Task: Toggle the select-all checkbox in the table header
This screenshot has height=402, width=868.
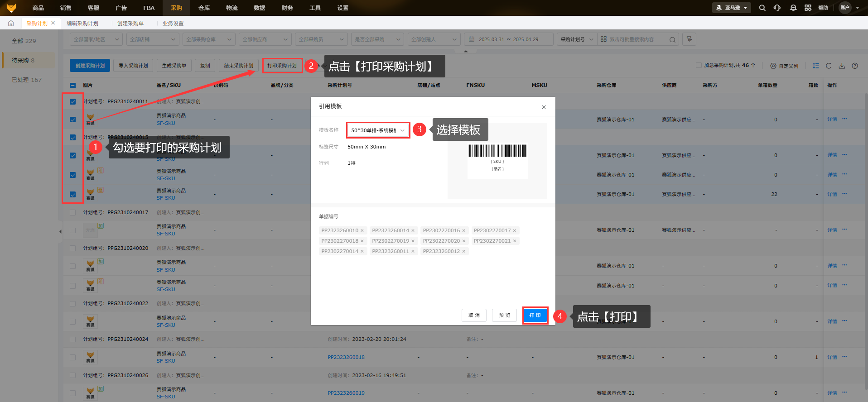Action: pos(73,85)
